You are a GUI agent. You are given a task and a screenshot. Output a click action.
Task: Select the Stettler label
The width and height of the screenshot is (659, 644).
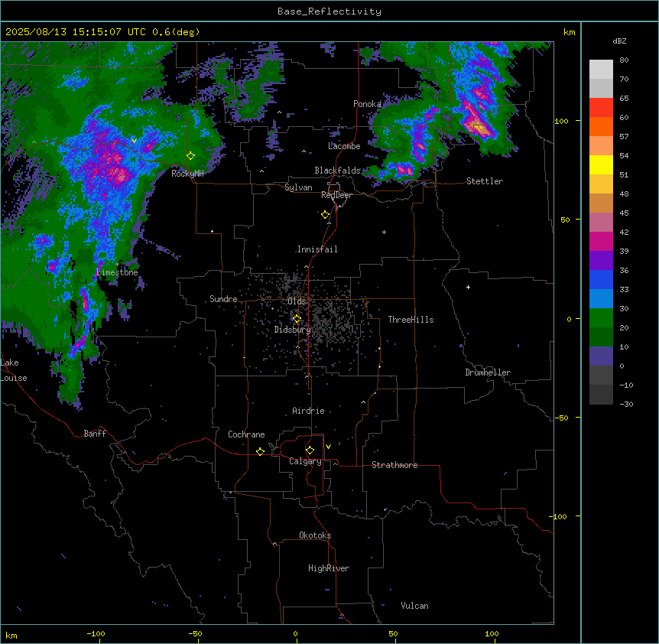tap(485, 181)
